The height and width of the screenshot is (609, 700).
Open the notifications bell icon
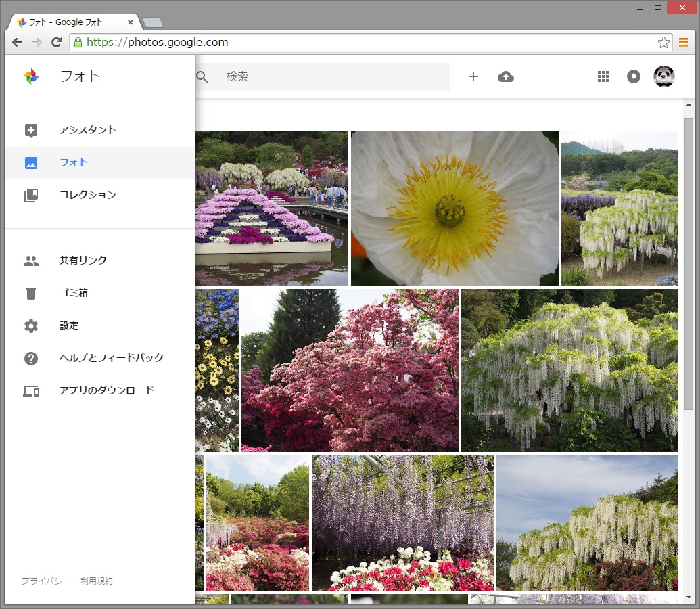point(634,77)
